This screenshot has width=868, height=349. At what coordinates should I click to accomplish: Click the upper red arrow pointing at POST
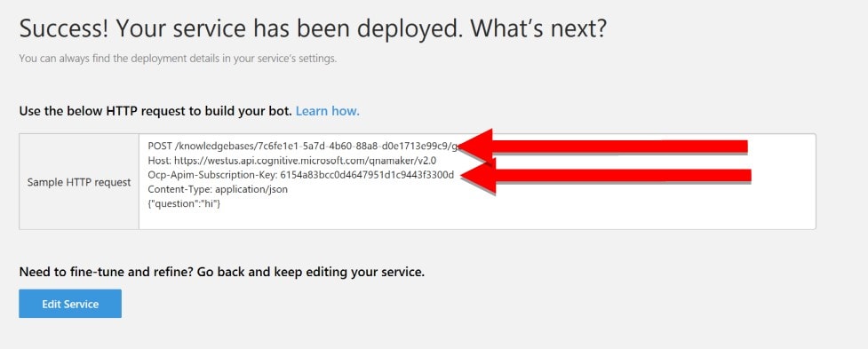(x=603, y=147)
